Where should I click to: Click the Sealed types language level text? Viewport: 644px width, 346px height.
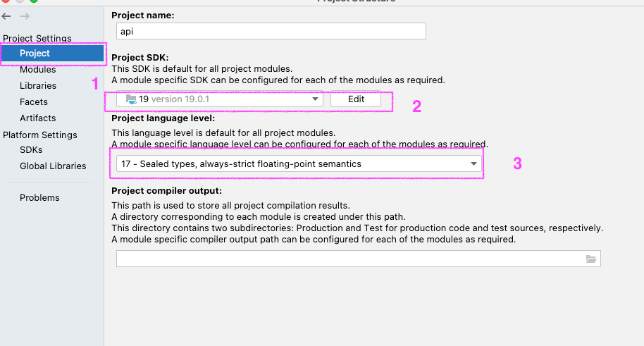coord(241,164)
